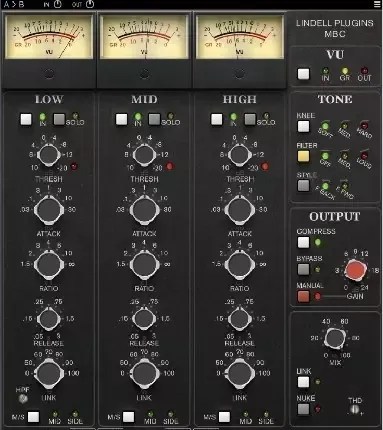Click the HIGH band RATIO knob
This screenshot has width=383, height=430.
pyautogui.click(x=239, y=265)
